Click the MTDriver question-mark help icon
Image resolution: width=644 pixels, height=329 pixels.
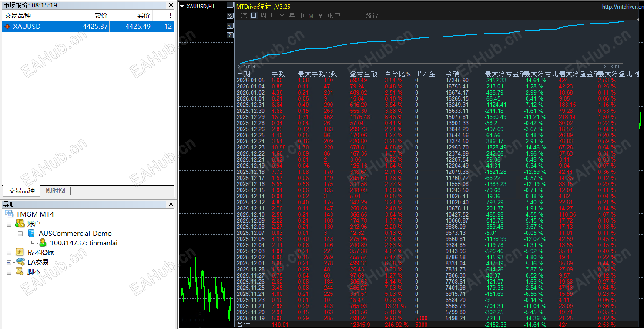[230, 35]
